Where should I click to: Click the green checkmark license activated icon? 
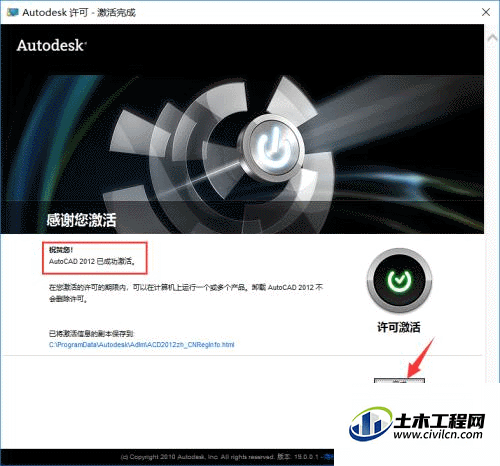399,280
